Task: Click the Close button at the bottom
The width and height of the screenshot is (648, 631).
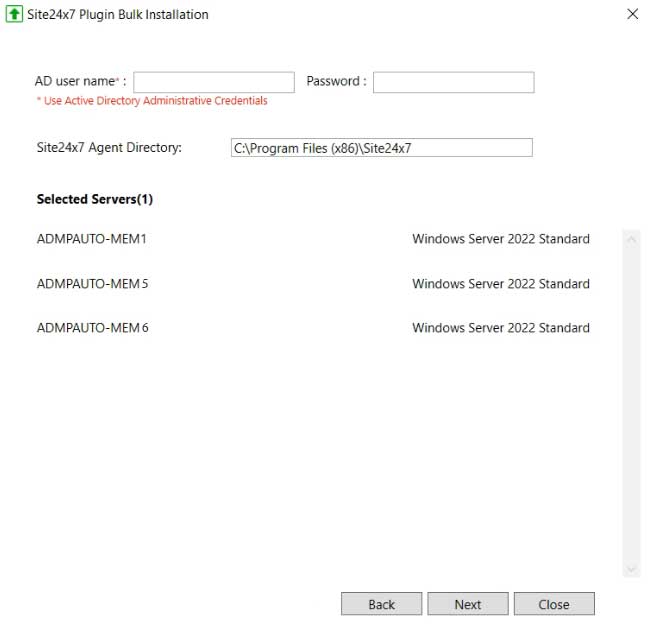Action: (x=553, y=604)
